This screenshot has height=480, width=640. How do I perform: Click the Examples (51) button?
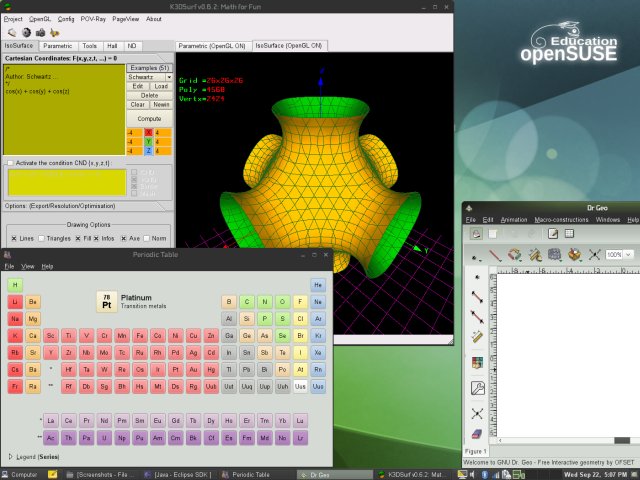(148, 66)
